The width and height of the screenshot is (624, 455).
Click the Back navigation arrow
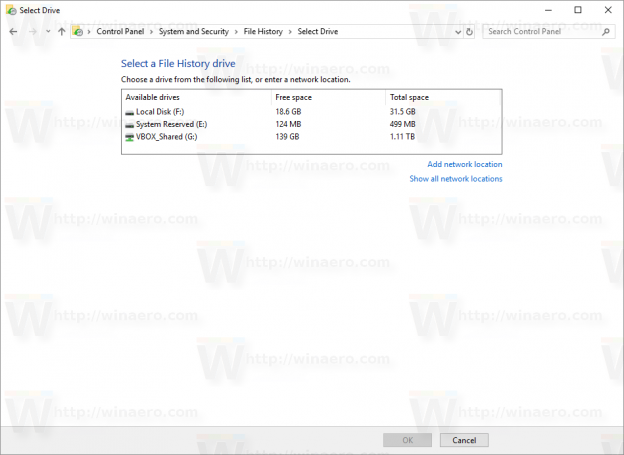pos(13,32)
